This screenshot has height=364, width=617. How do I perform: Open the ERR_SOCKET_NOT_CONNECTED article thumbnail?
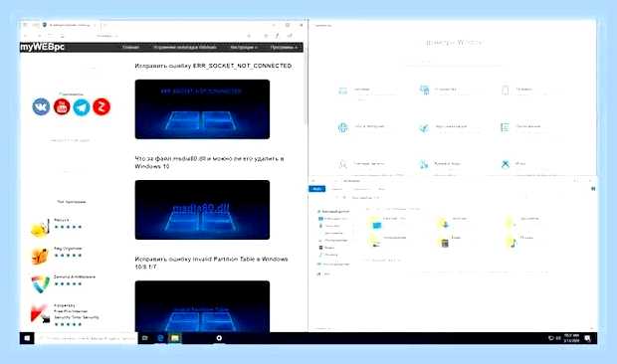point(202,109)
